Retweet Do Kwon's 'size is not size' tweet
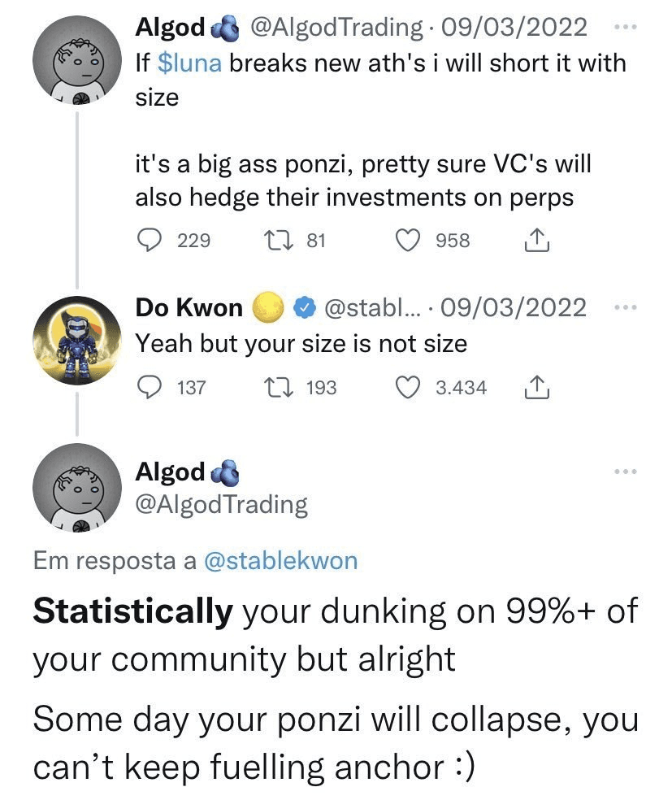Viewport: 672px width, 800px height. click(x=278, y=387)
